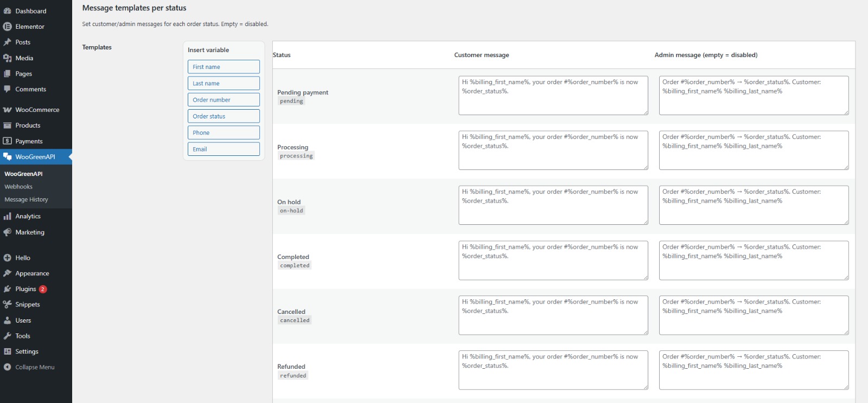Click the Marketing megaphone icon
This screenshot has width=868, height=403.
click(x=7, y=232)
